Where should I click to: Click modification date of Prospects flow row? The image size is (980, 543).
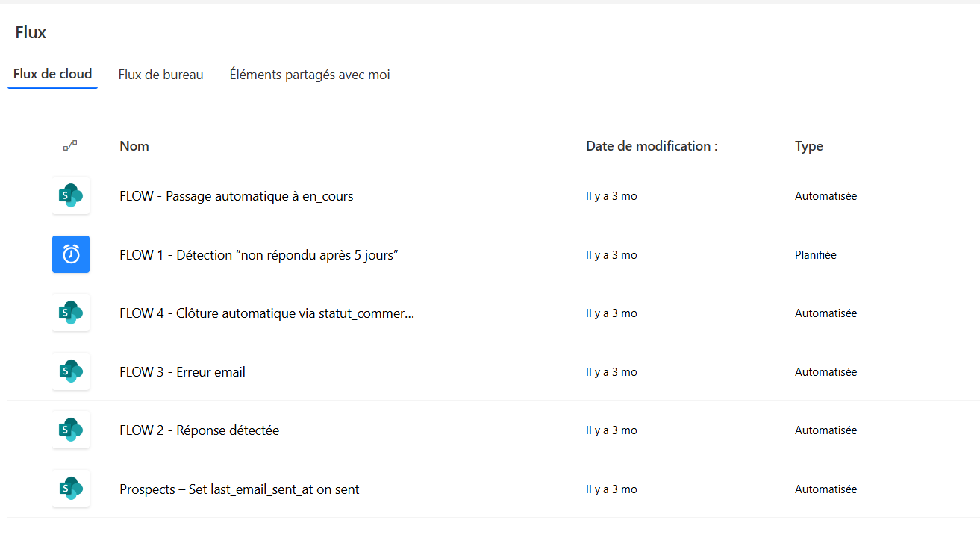click(611, 489)
